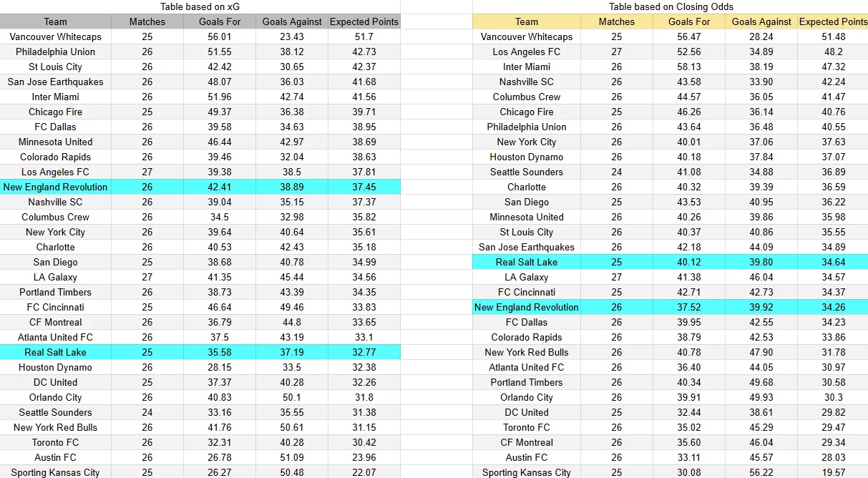Image resolution: width=868 pixels, height=478 pixels.
Task: Click the Team header in the xG table
Action: 55,21
